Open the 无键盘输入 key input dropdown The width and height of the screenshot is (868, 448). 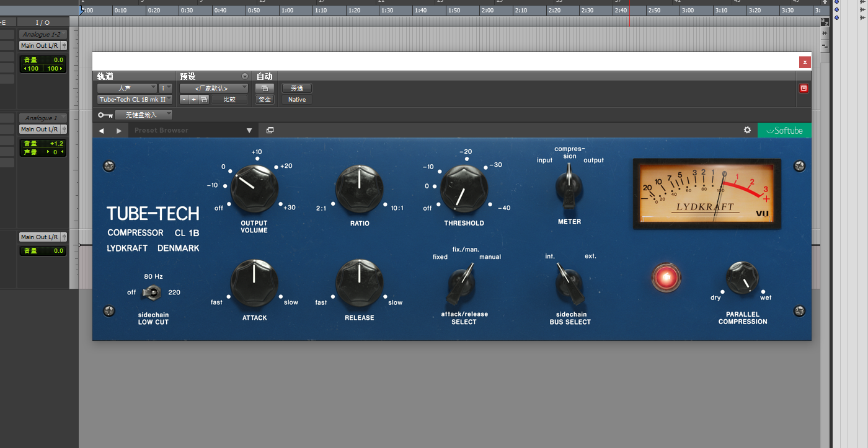[x=143, y=115]
